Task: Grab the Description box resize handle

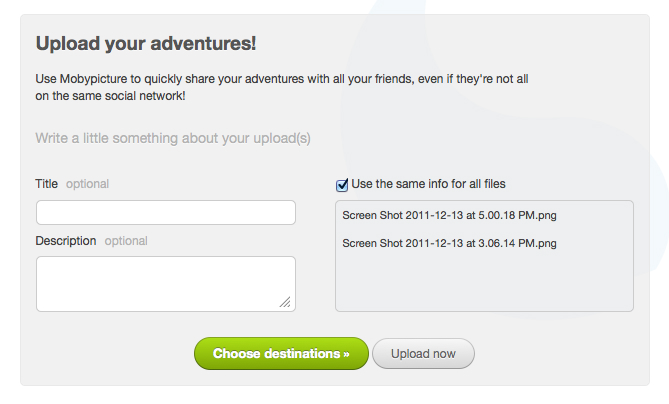Action: coord(286,301)
